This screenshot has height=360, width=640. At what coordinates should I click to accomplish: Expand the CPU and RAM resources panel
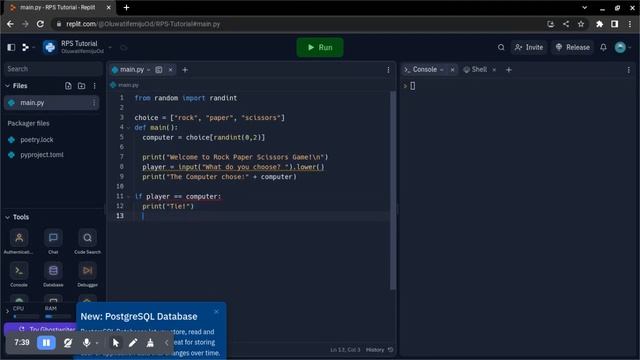[x=7, y=311]
